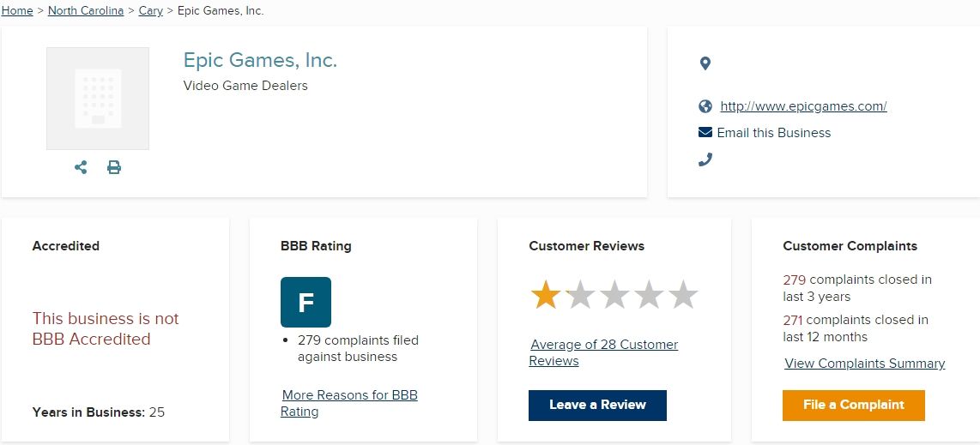Click the phone handset icon
Image resolution: width=980 pixels, height=445 pixels.
[x=705, y=159]
